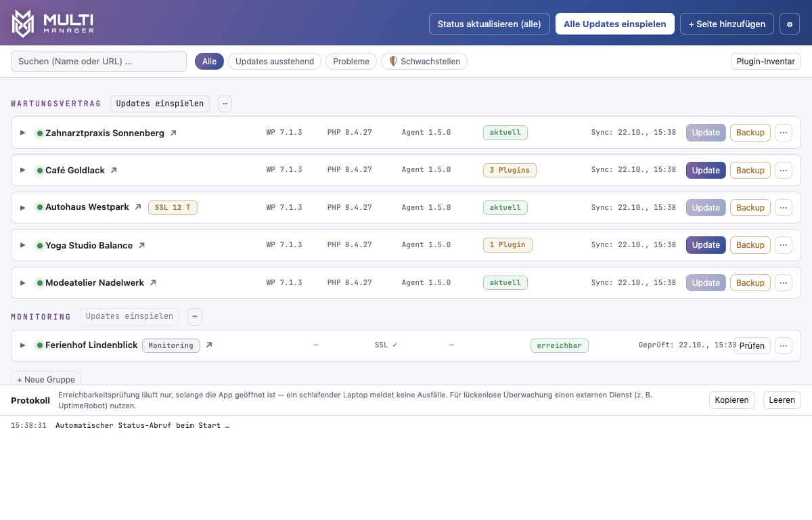812x520 pixels.
Task: Click the Monitoring tag on Ferienhof Lindenblick
Action: point(171,345)
